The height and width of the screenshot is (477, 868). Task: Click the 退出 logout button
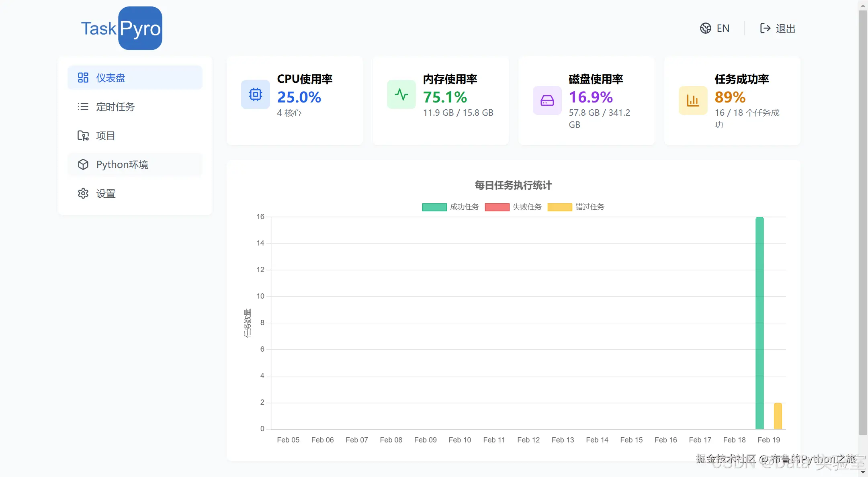[785, 29]
